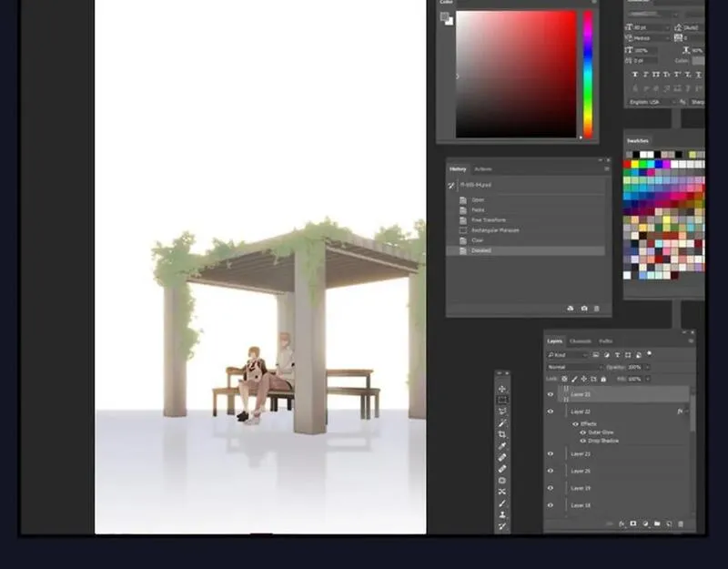
Task: Switch to the Actions tab
Action: tap(483, 169)
